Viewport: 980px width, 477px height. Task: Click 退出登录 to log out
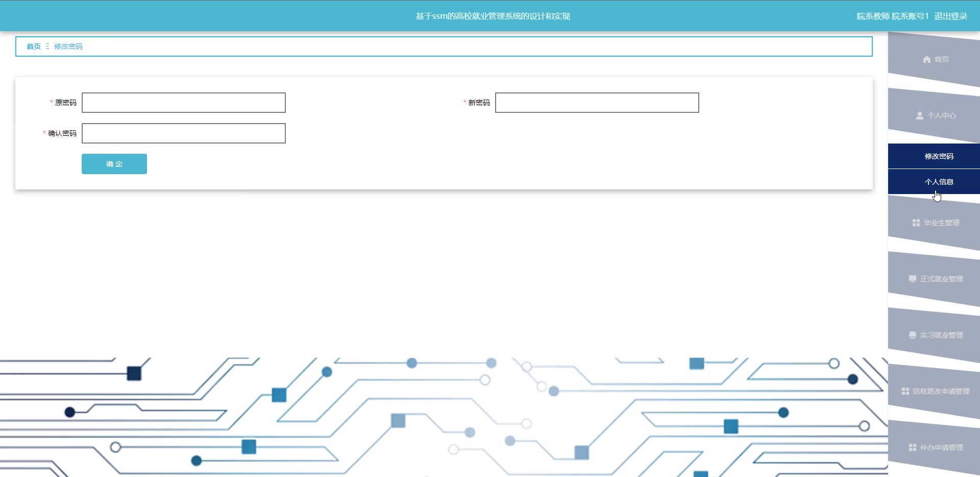951,16
